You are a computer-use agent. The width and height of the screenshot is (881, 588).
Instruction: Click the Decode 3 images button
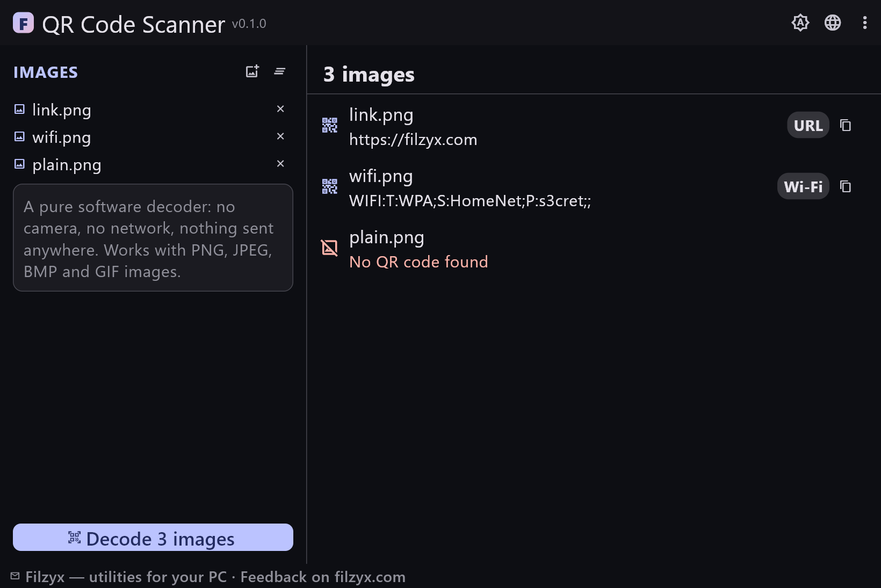[x=153, y=538]
